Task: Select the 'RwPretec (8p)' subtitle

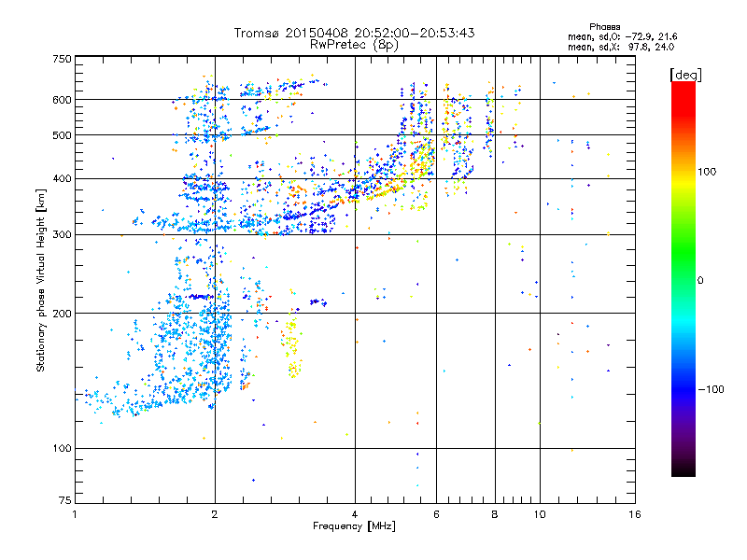Action: tap(354, 45)
